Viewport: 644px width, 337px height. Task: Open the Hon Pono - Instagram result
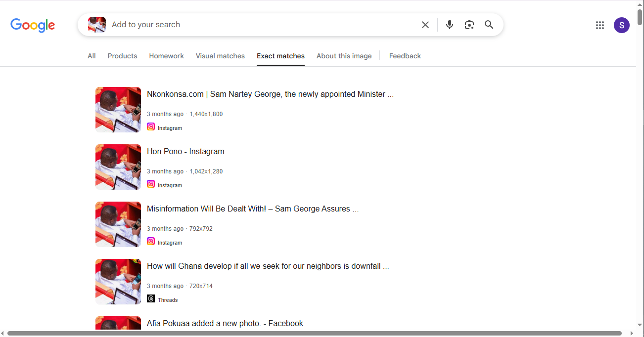click(185, 152)
